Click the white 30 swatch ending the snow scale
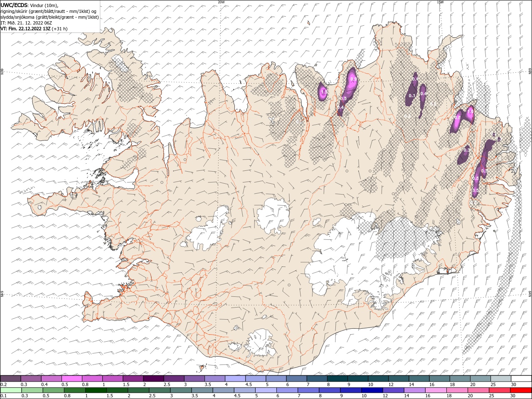This screenshot has height=399, width=532. click(x=521, y=379)
